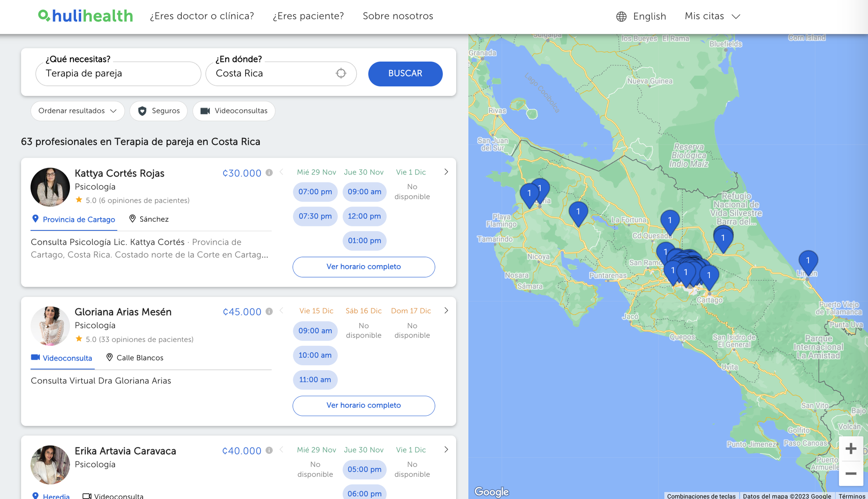
Task: Open Erika Artavia Caravaca's profile photo
Action: tap(50, 464)
